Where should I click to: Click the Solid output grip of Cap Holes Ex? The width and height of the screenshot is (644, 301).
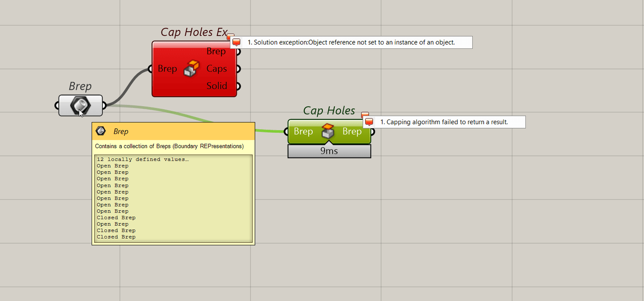click(x=238, y=86)
